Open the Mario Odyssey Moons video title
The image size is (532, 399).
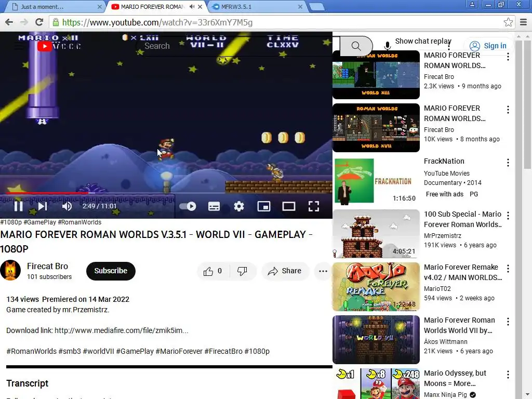[x=455, y=378]
